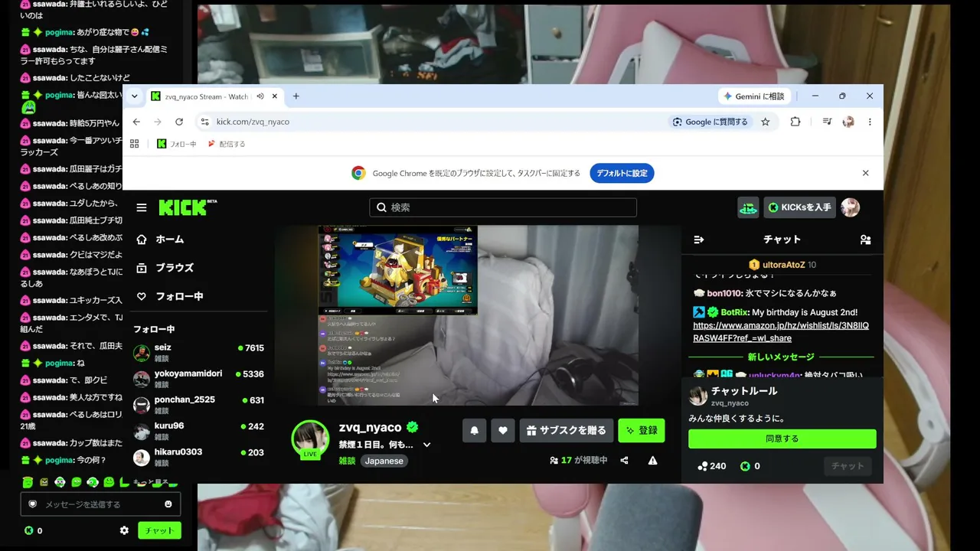
Task: Open the site info icon beside the URL
Action: click(204, 122)
